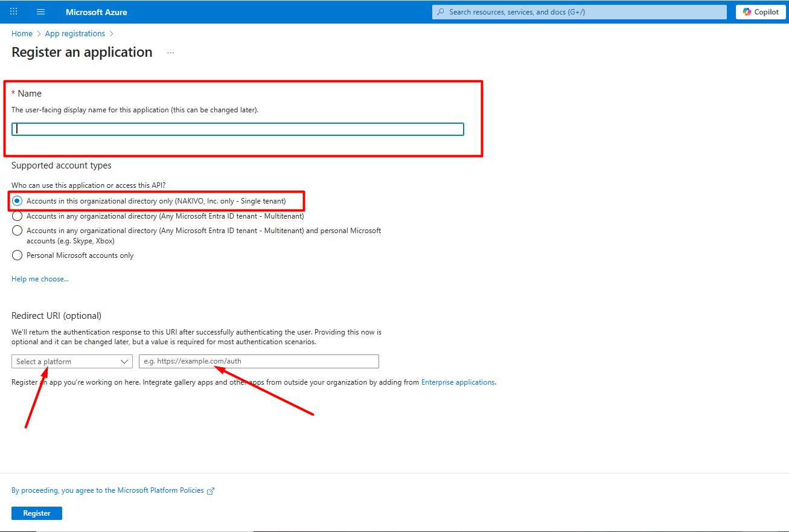Open the Enterprise applications link
Viewport: 789px width, 532px height.
point(458,382)
